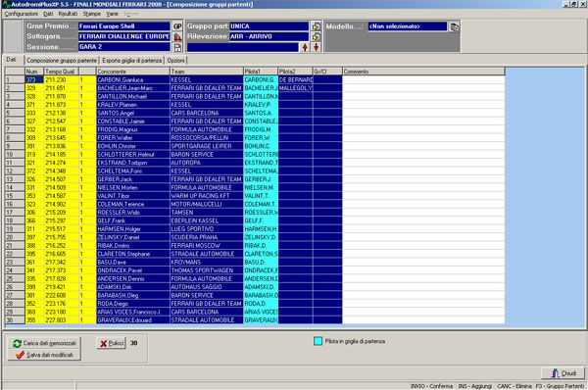This screenshot has width=588, height=390.
Task: Open the Risultati menu
Action: (68, 14)
